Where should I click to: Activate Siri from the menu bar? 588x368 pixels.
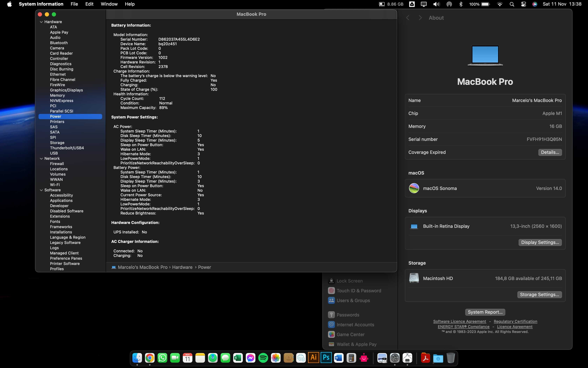click(x=535, y=4)
